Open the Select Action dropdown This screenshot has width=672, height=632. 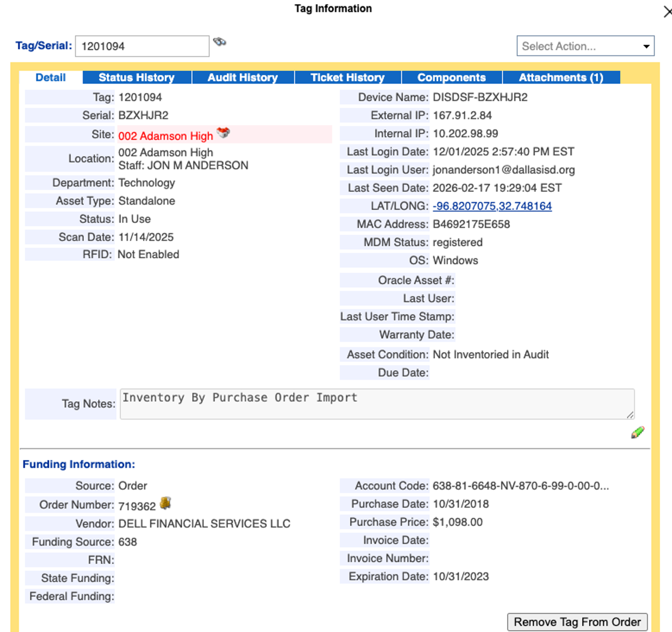[x=585, y=46]
